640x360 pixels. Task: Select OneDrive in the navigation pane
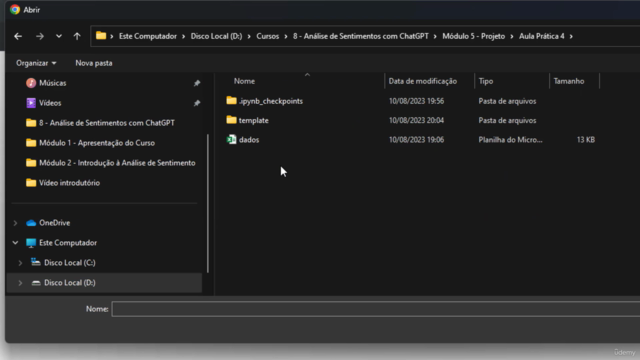click(55, 223)
